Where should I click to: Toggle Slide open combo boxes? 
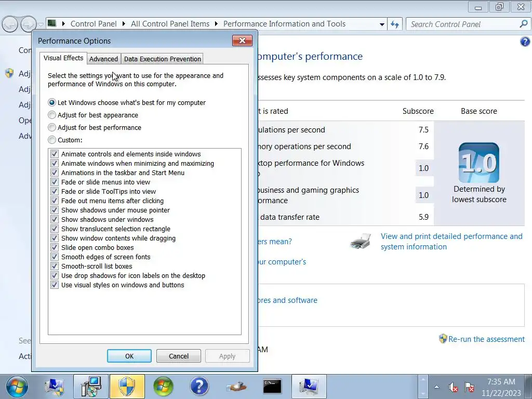(x=54, y=247)
